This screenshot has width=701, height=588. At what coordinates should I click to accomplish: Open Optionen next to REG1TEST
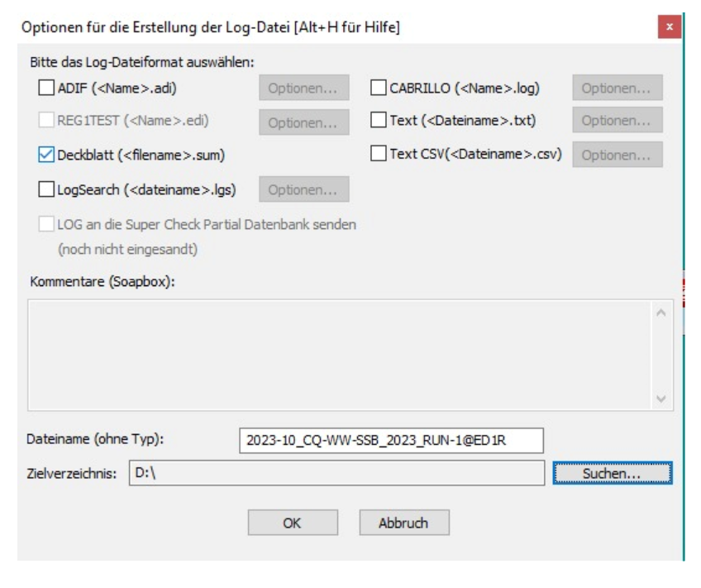(x=303, y=122)
